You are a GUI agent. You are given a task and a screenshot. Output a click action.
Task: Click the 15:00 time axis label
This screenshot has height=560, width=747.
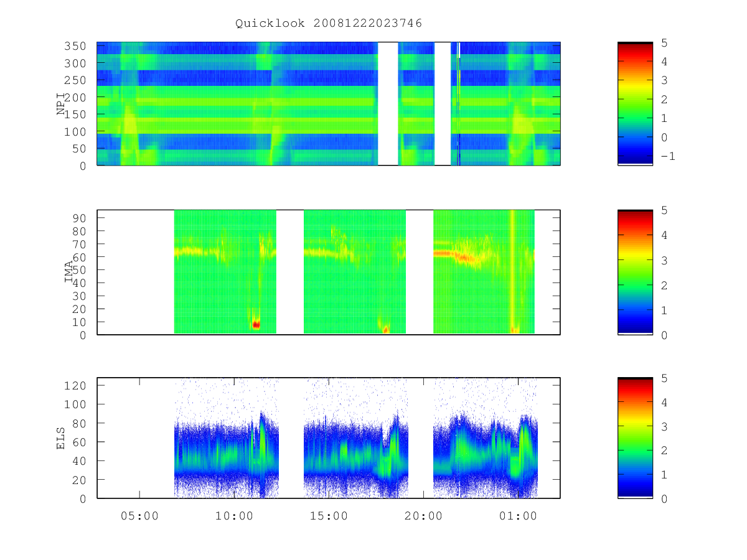329,516
